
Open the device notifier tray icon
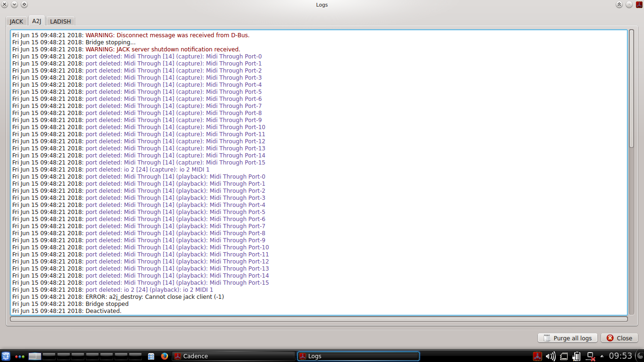[564, 356]
